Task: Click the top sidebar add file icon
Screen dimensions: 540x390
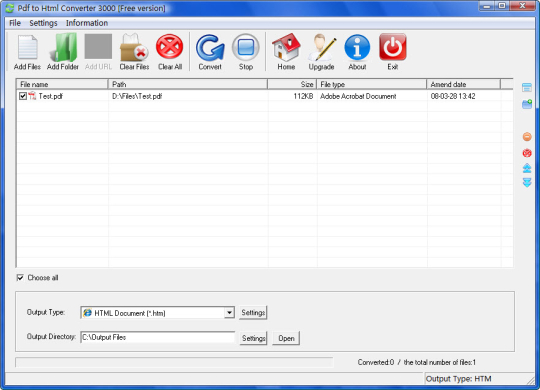Action: click(527, 88)
